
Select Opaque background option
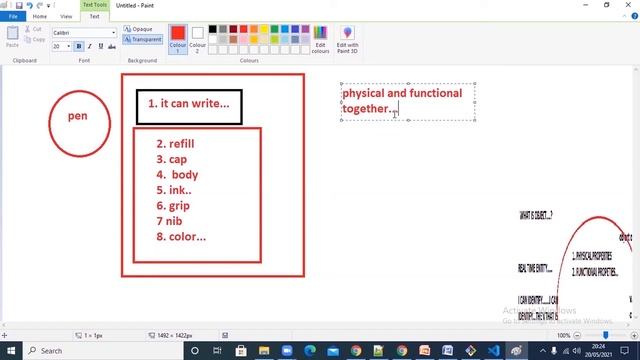[138, 29]
